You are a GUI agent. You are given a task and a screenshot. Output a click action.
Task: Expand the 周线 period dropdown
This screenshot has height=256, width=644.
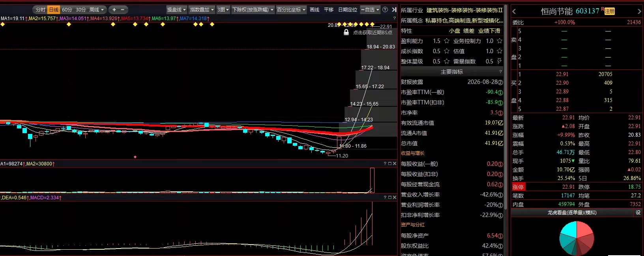point(97,9)
